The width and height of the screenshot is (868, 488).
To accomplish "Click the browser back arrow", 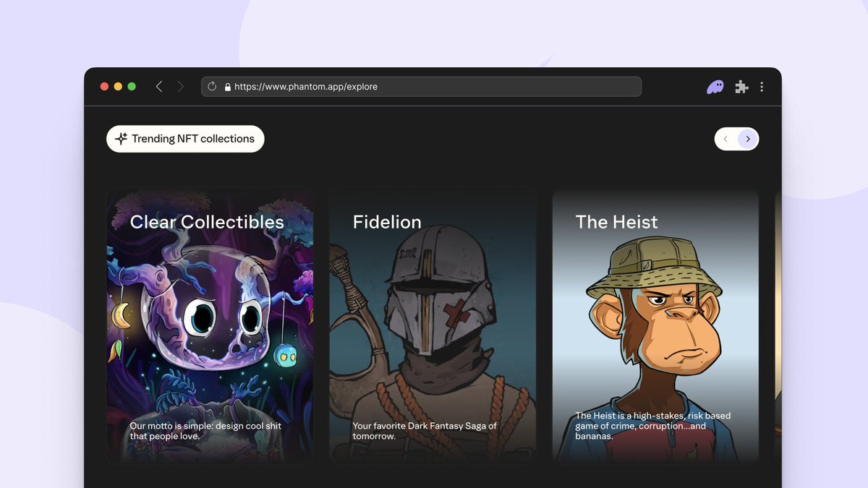I will pyautogui.click(x=159, y=87).
